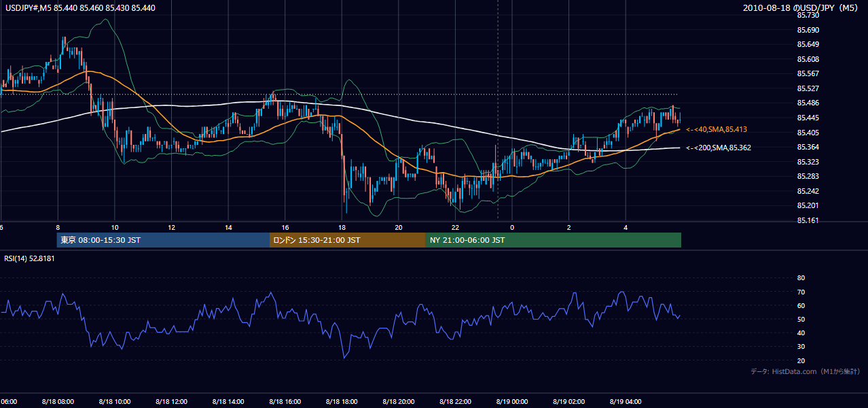
Task: Click price axis value 85.730
Action: 808,15
